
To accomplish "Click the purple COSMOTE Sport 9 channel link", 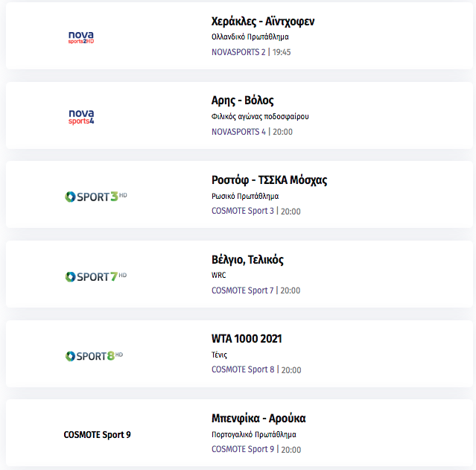I will point(243,449).
